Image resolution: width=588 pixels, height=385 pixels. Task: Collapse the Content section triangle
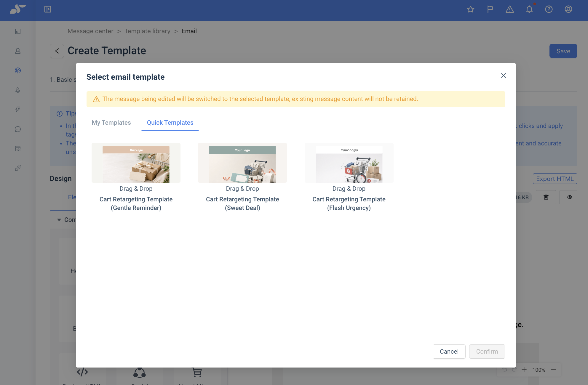coord(59,220)
